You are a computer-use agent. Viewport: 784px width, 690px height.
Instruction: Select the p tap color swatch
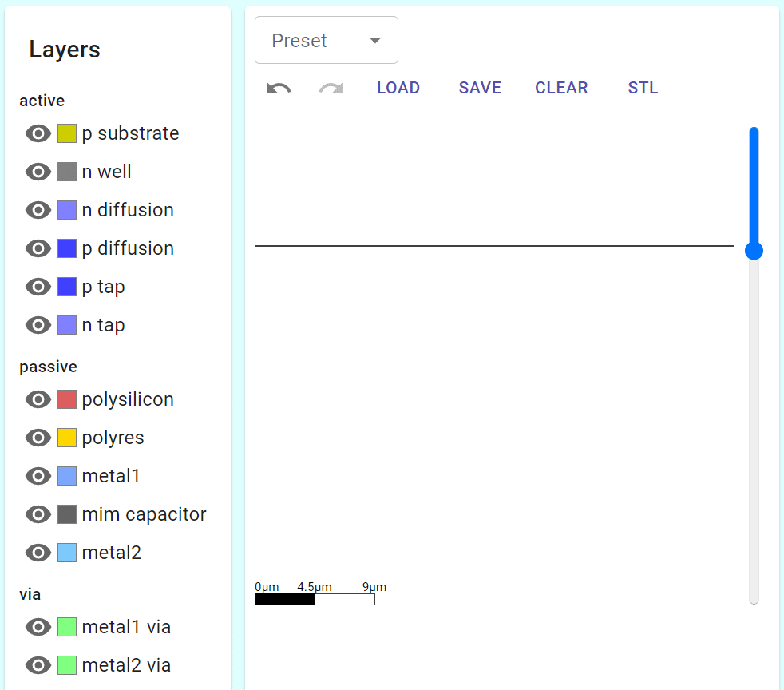[67, 287]
